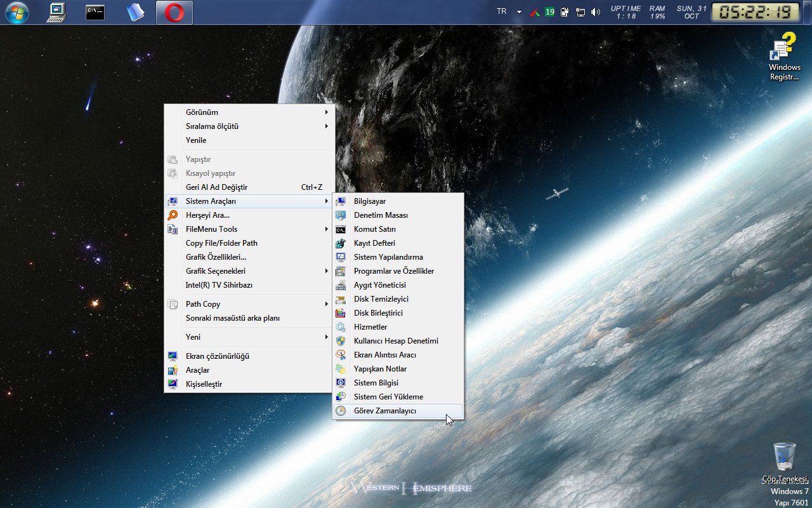Select Araçlar in the context menu
The image size is (812, 508).
click(249, 370)
